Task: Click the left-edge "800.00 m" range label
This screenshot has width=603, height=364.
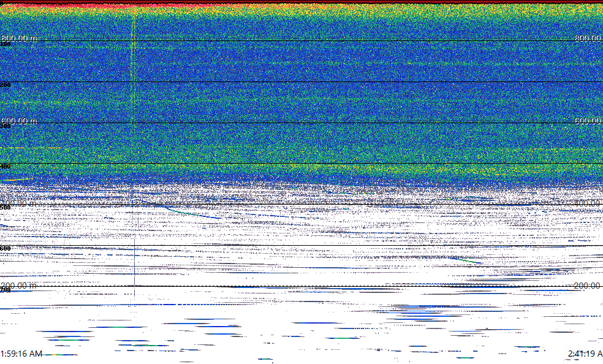Action: [19, 38]
